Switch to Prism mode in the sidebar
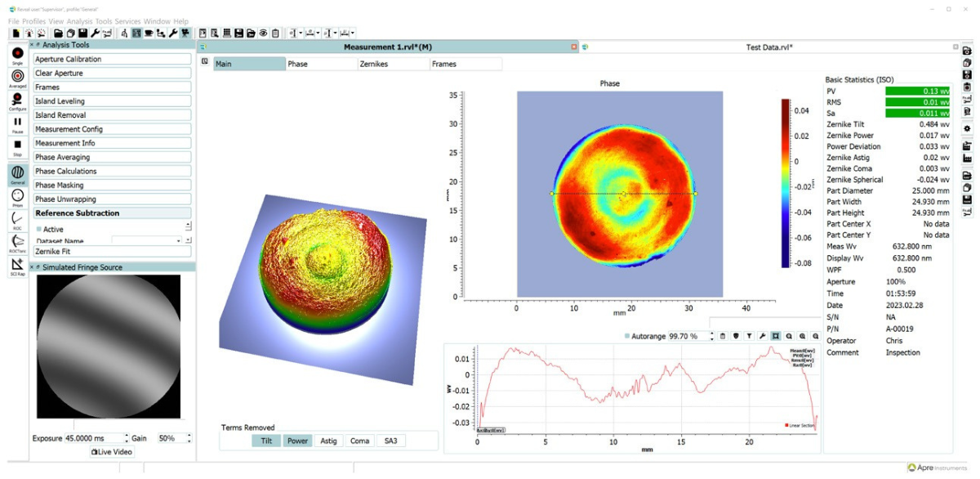980x479 pixels. [x=17, y=196]
